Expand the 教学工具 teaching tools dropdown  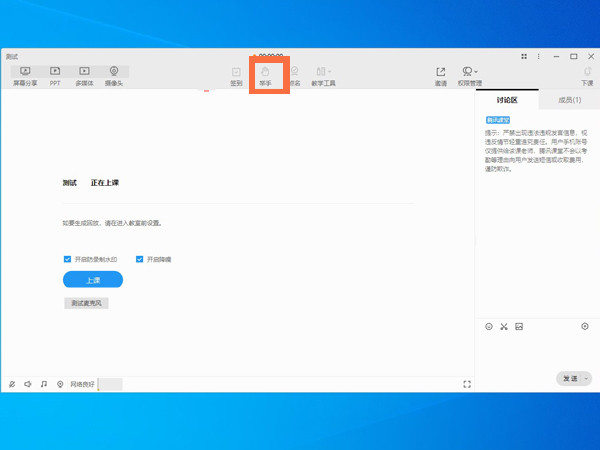[x=324, y=73]
